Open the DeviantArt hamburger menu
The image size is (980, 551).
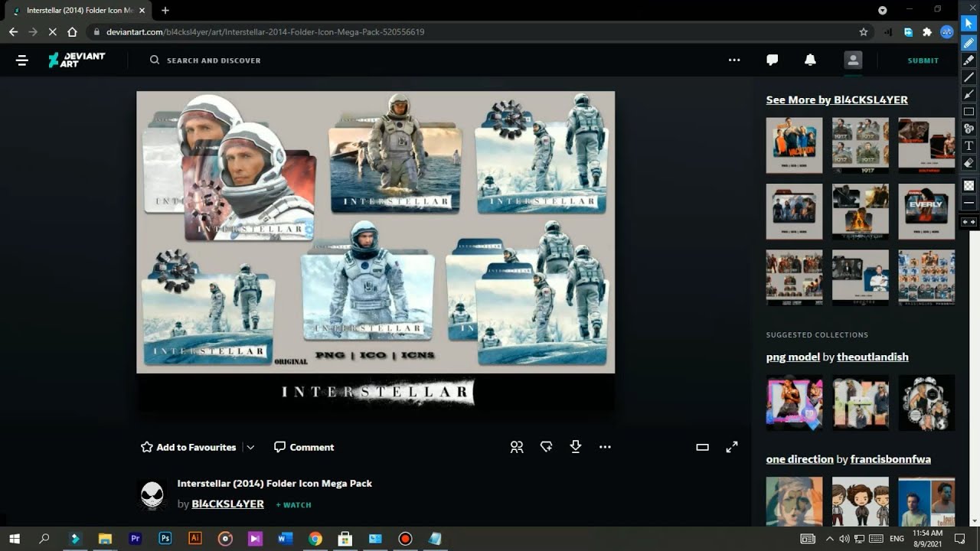point(22,60)
